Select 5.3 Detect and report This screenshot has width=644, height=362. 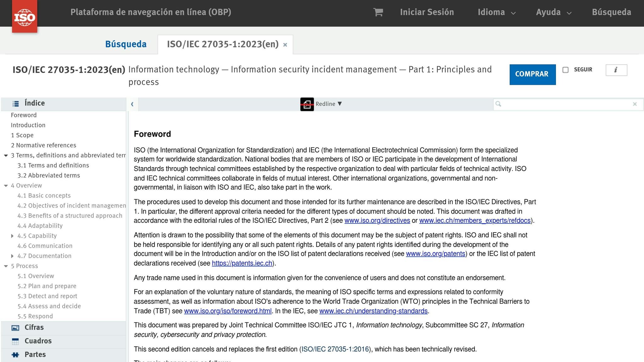click(47, 296)
